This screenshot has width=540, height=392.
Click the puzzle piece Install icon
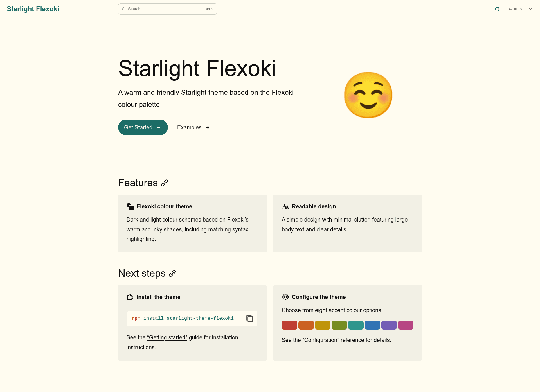pyautogui.click(x=130, y=297)
